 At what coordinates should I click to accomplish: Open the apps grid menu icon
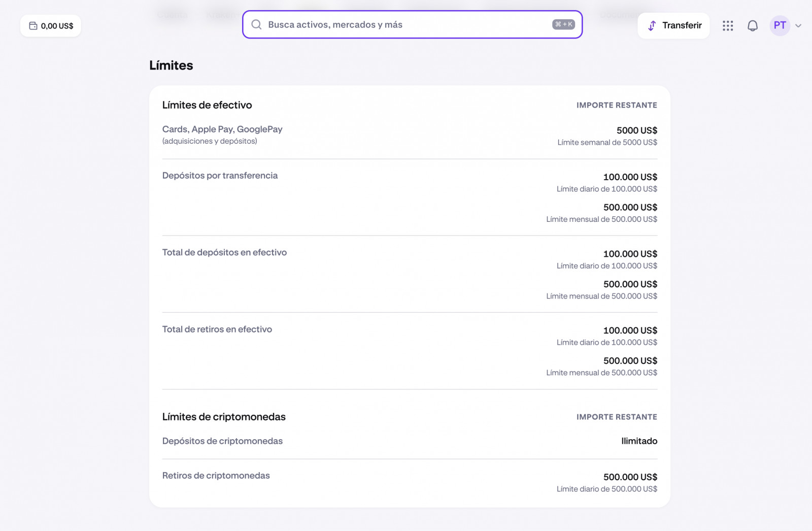pos(728,26)
